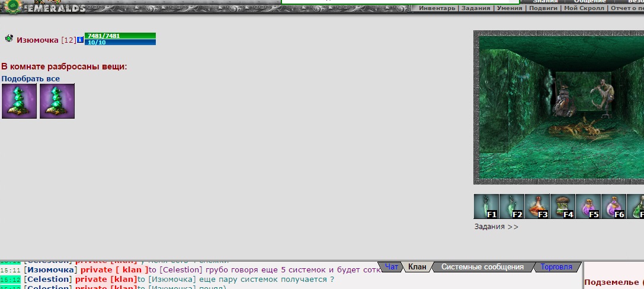Open the Умения menu

pyautogui.click(x=510, y=8)
